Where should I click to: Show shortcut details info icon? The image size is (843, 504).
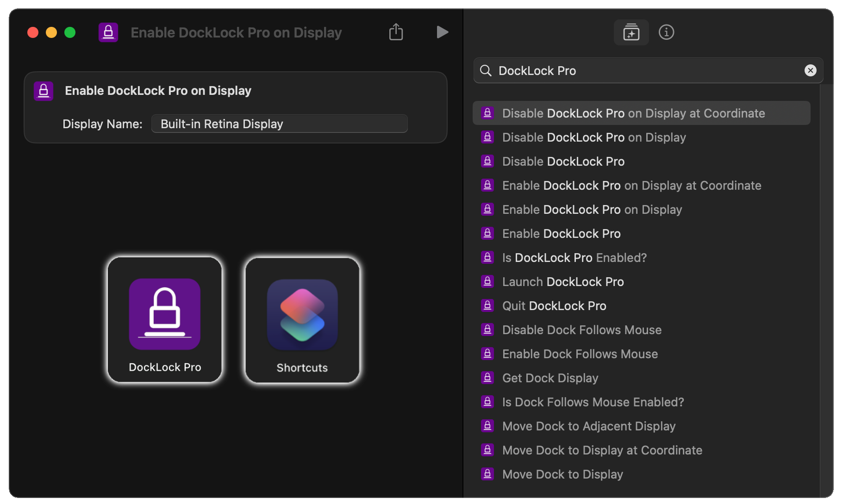tap(666, 32)
